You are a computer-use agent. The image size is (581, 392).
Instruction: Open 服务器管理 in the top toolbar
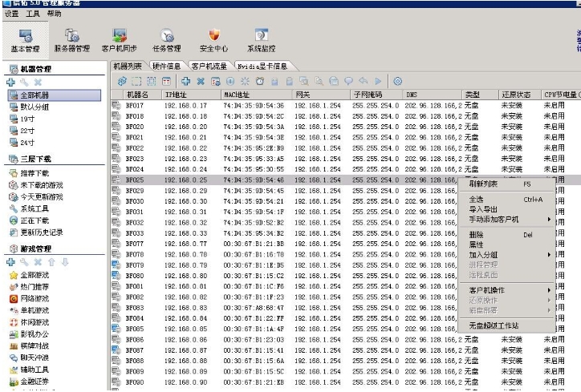point(72,41)
